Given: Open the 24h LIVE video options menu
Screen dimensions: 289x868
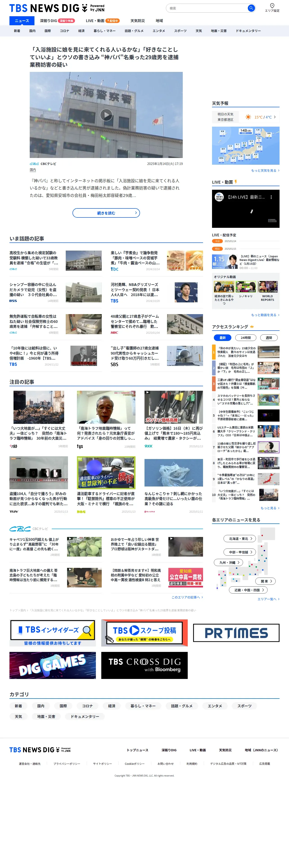Looking at the screenshot, I should point(271,197).
